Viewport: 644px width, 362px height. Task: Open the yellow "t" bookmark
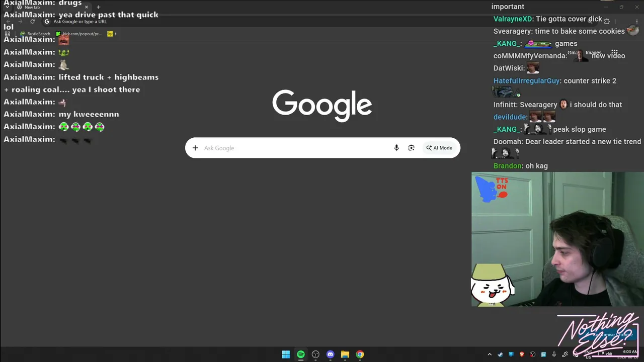click(x=112, y=34)
